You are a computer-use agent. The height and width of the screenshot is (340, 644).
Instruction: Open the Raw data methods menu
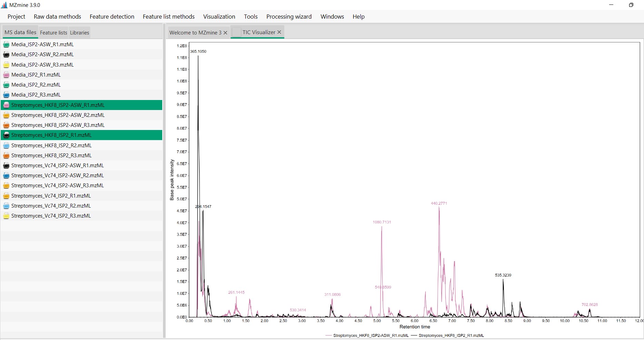pos(57,16)
